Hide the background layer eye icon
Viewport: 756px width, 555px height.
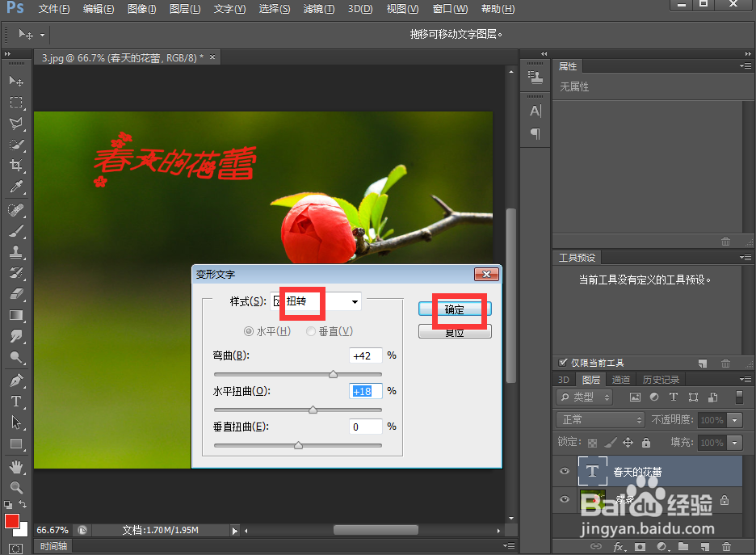[564, 499]
